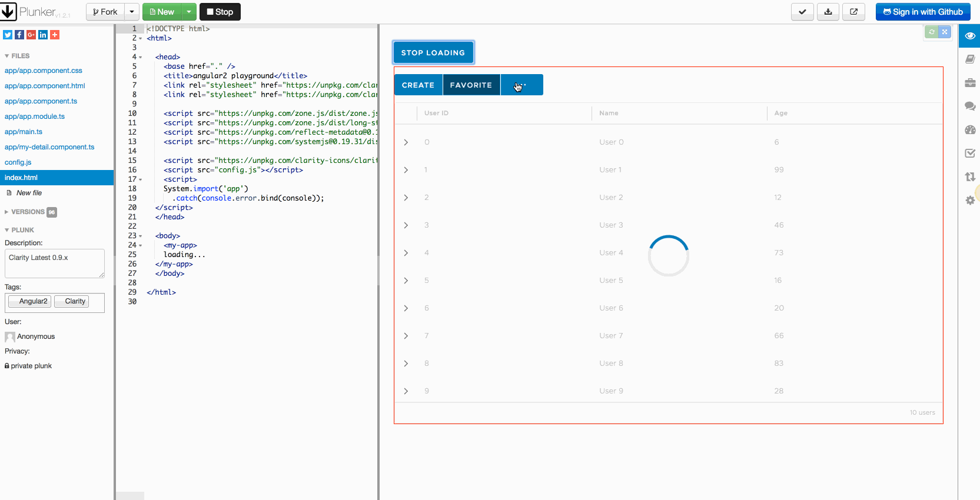Open the Fork dropdown arrow

132,12
